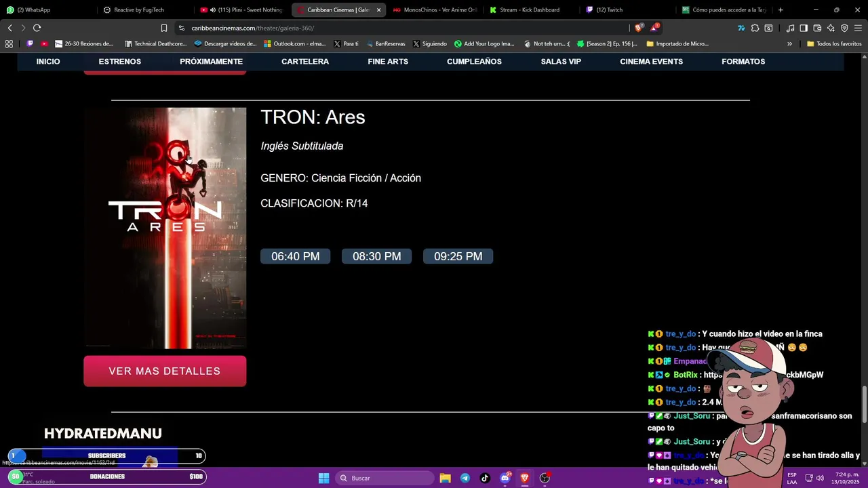Open Brave Rewards triangle icon

tap(655, 28)
